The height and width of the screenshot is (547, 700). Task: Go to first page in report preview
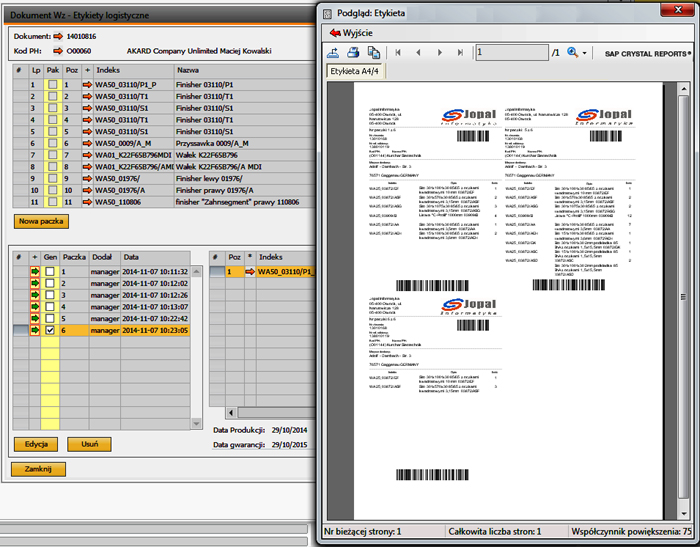click(x=398, y=53)
